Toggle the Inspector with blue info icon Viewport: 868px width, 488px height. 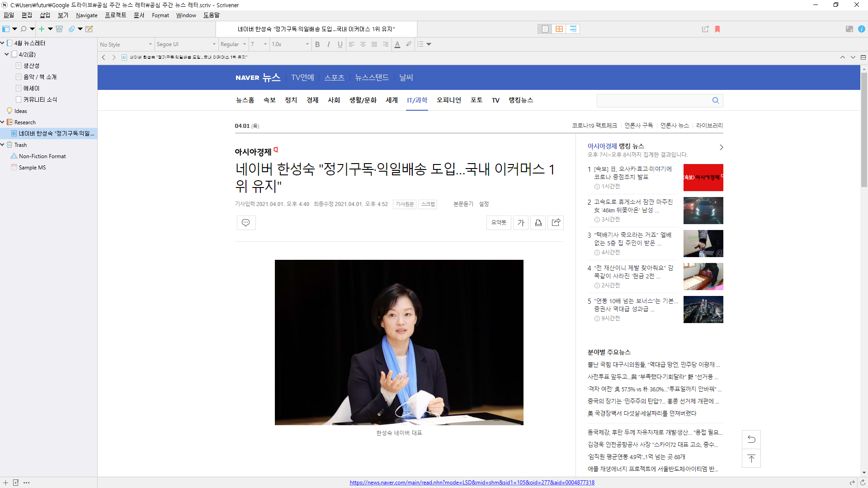click(862, 29)
